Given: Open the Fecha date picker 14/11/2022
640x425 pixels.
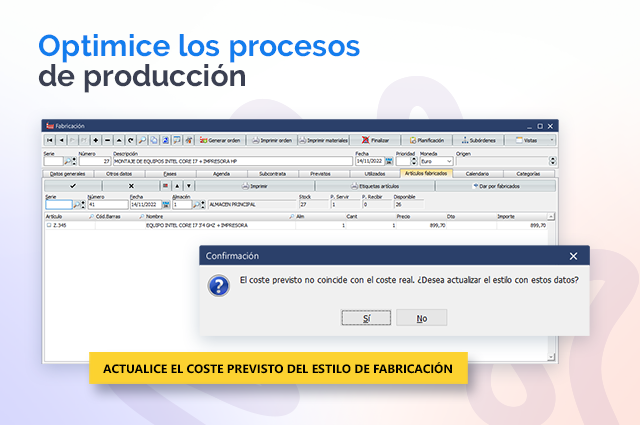Looking at the screenshot, I should [x=390, y=161].
